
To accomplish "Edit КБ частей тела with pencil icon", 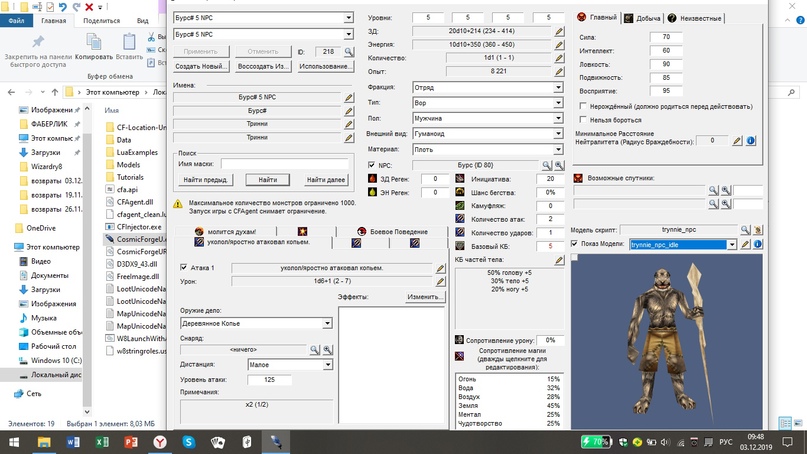I will click(560, 259).
